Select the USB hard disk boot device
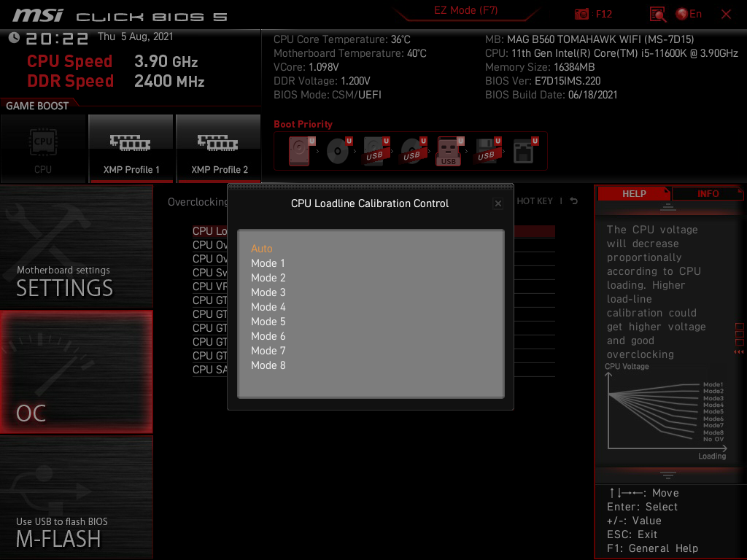 tap(376, 151)
